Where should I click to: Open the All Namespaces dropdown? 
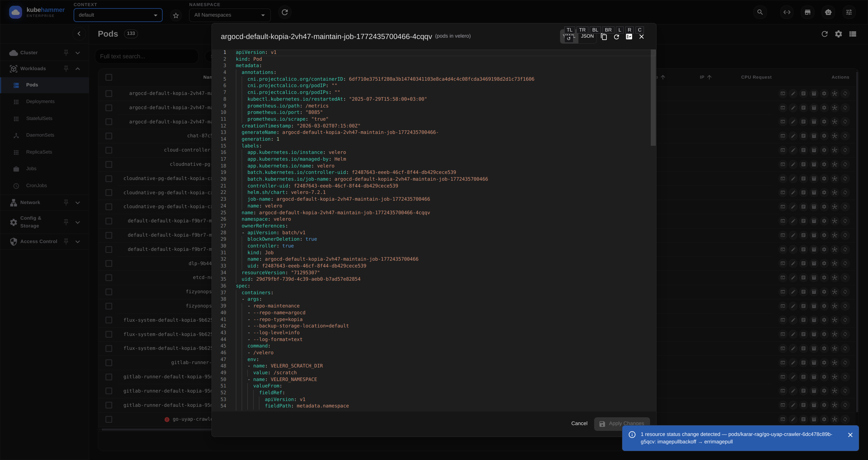click(230, 15)
